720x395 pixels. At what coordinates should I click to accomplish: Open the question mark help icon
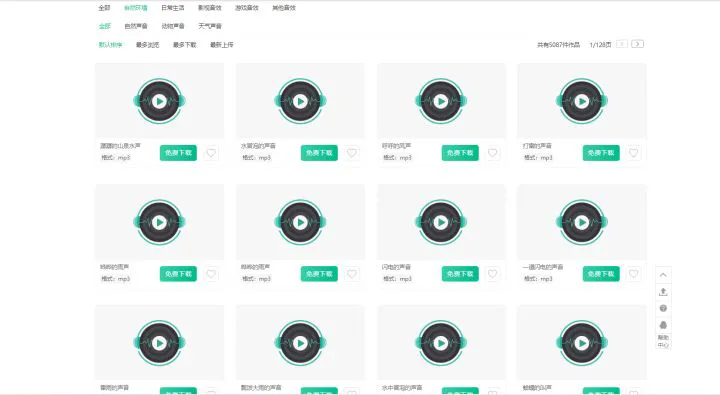[x=663, y=308]
